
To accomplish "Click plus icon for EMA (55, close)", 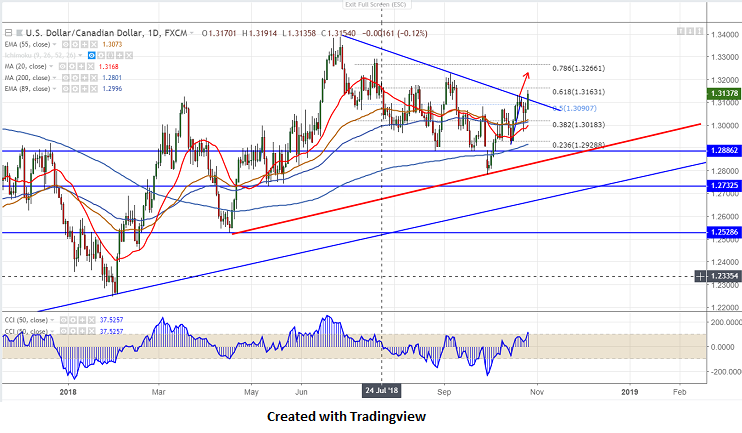I will [x=84, y=44].
